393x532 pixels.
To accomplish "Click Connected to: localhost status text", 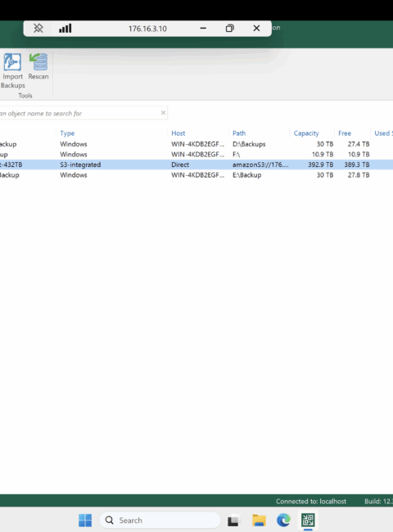I will pyautogui.click(x=311, y=501).
